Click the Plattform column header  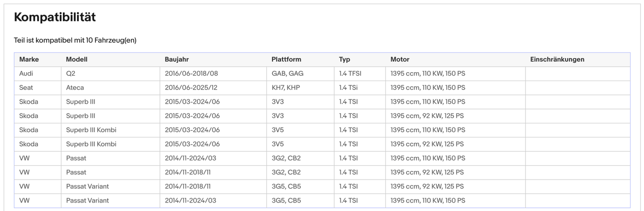286,59
